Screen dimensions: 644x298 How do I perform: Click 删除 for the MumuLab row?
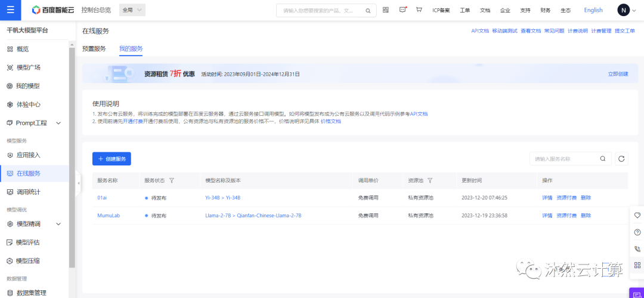click(x=586, y=215)
